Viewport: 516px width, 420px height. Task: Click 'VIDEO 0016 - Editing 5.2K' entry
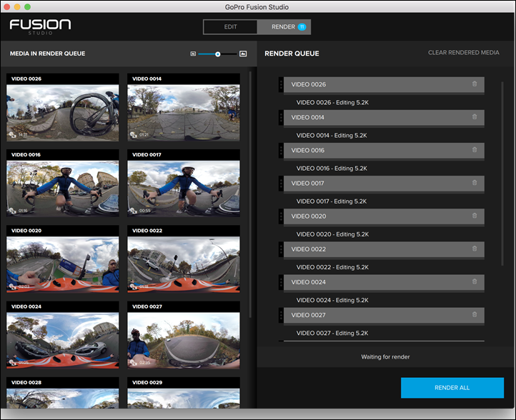point(332,169)
